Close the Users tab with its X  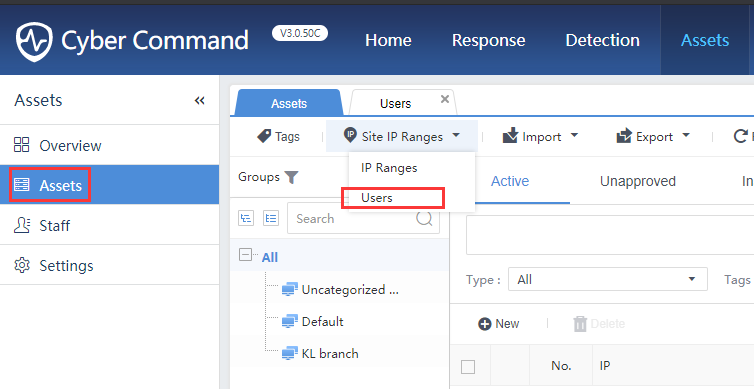click(x=445, y=99)
